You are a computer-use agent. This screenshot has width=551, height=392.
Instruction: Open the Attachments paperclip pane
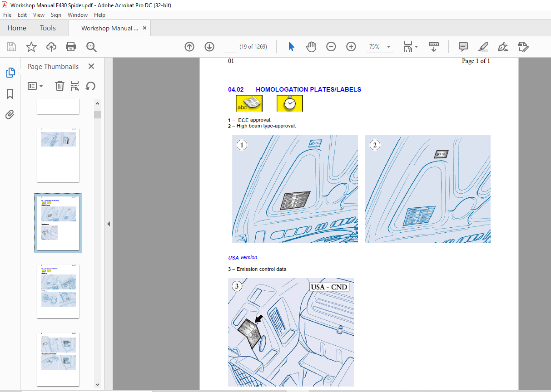pos(10,114)
